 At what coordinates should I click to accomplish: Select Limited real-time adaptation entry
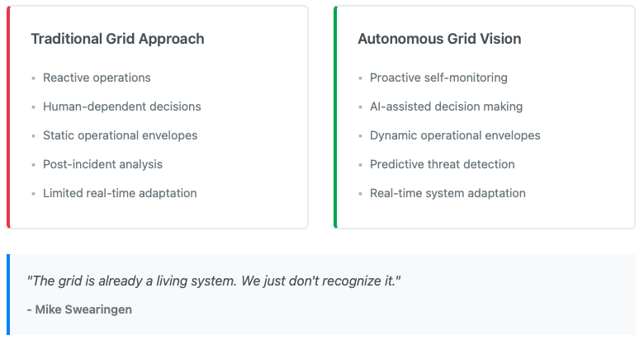(120, 193)
